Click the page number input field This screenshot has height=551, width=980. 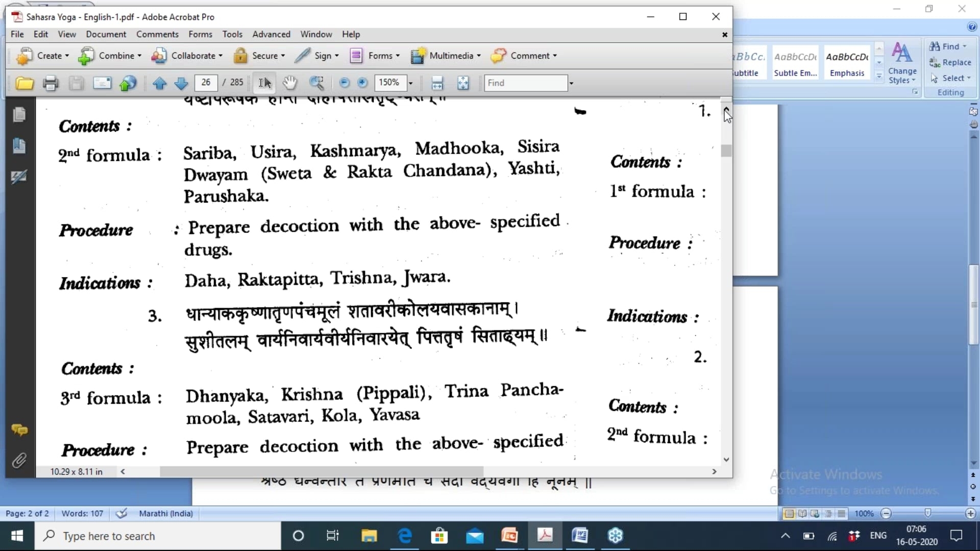pyautogui.click(x=206, y=83)
